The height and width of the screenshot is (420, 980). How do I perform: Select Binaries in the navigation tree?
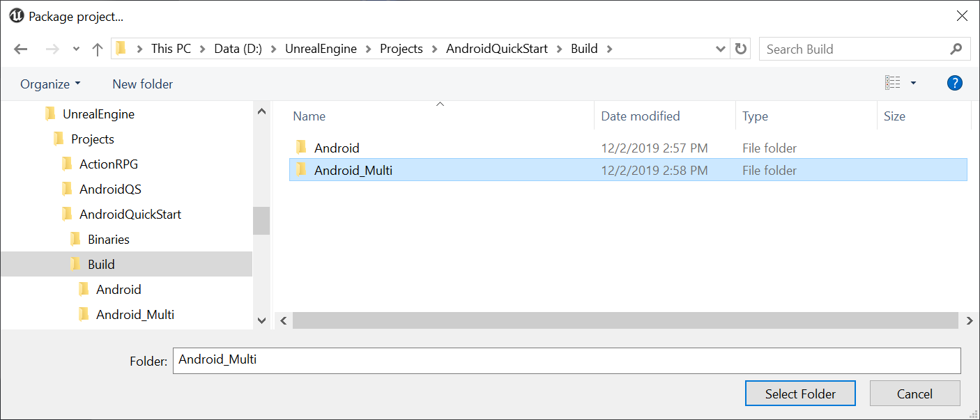(108, 240)
